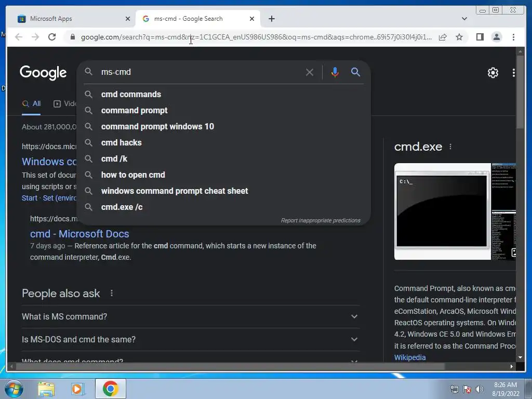Click Chrome icon in taskbar
Screen dimensions: 532x399
point(111,389)
